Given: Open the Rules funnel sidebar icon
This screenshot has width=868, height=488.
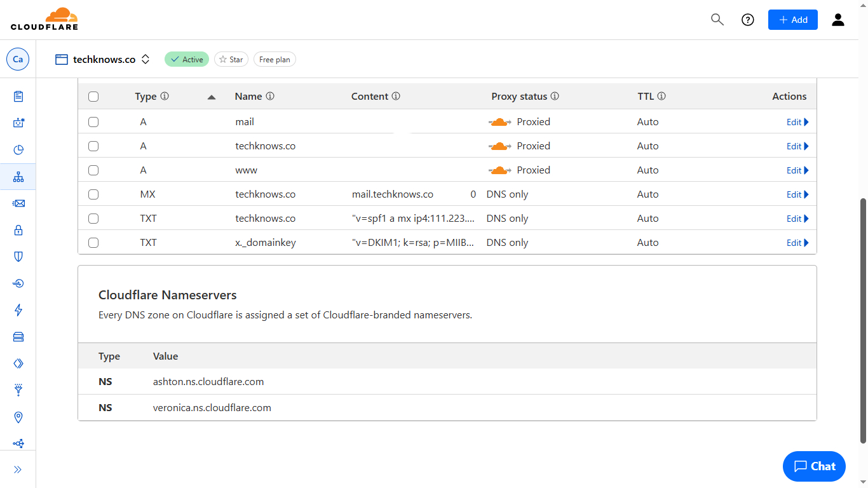Looking at the screenshot, I should 18,390.
